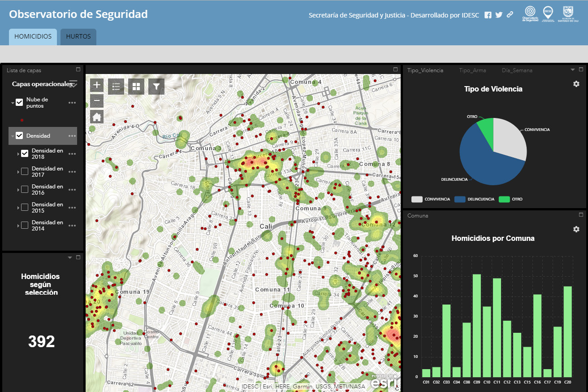Open the map legend icon

click(x=116, y=86)
